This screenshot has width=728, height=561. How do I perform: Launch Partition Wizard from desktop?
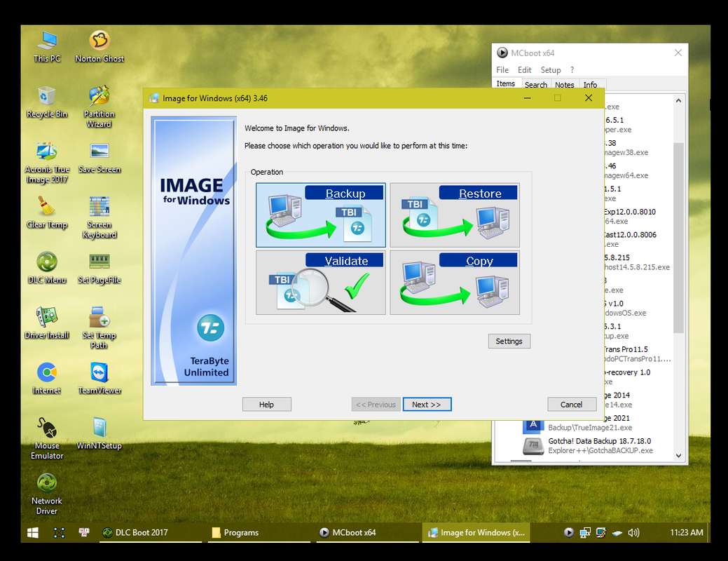(99, 107)
